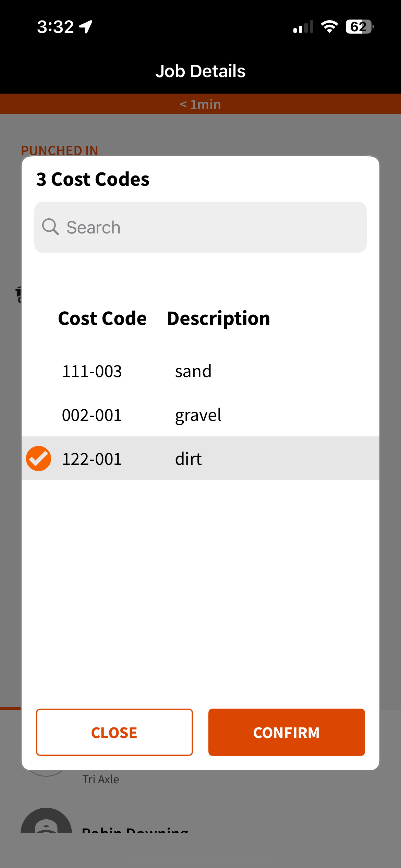Tap the Description column header
401x868 pixels.
(x=218, y=318)
